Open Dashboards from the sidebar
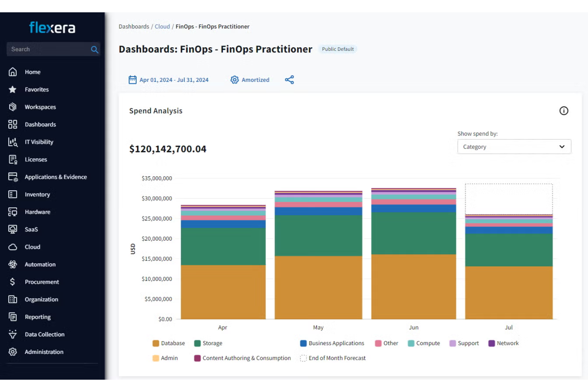The height and width of the screenshot is (392, 588). [40, 125]
